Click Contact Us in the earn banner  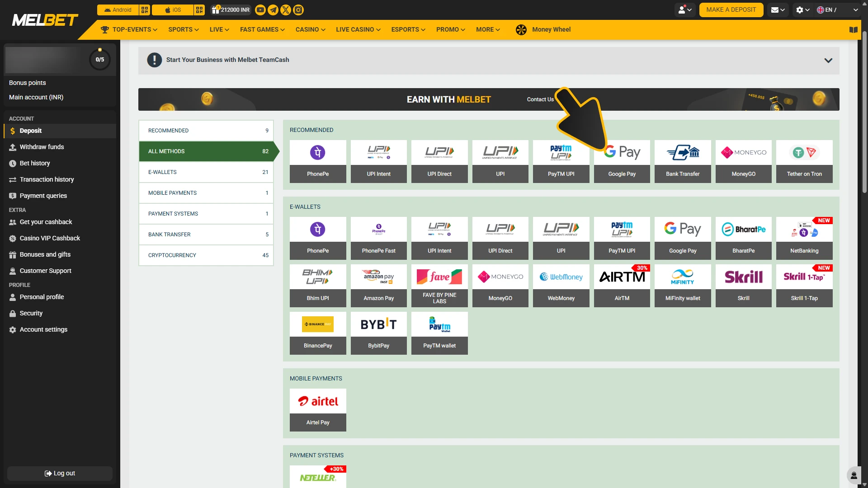click(540, 99)
